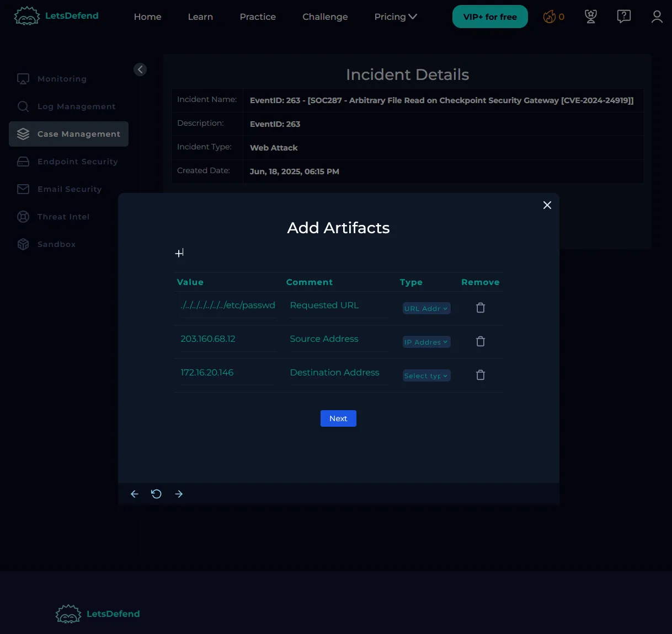The height and width of the screenshot is (634, 672).
Task: Open the URL Address type dropdown
Action: point(426,308)
